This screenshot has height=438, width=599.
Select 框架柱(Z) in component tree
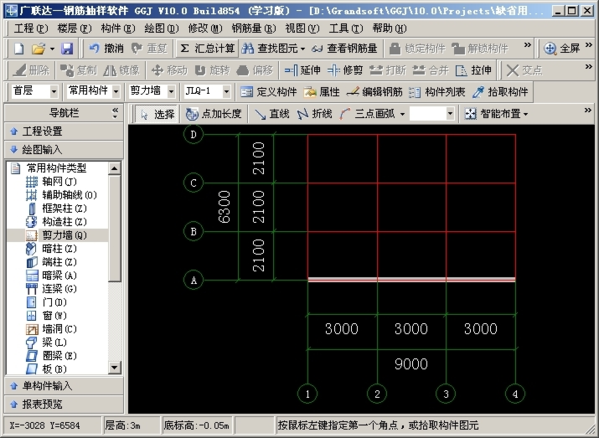click(x=57, y=208)
